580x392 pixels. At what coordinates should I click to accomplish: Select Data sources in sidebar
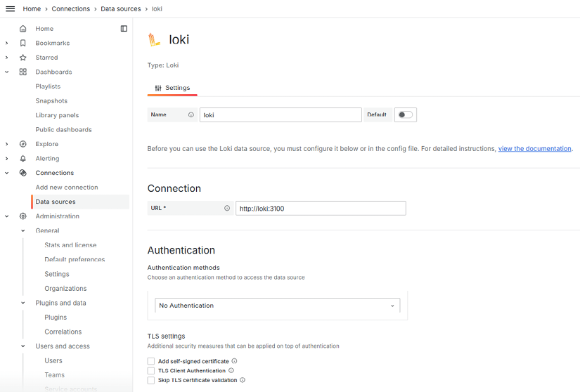pyautogui.click(x=81, y=202)
